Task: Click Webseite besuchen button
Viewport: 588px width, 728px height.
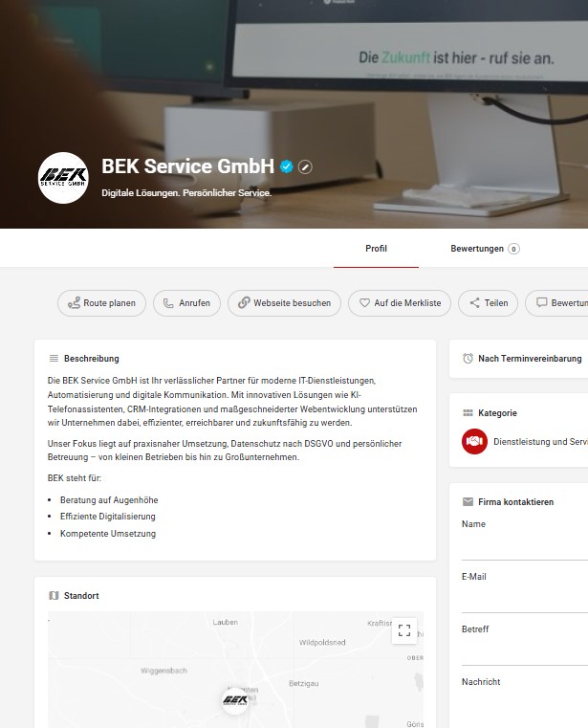Action: pos(285,303)
